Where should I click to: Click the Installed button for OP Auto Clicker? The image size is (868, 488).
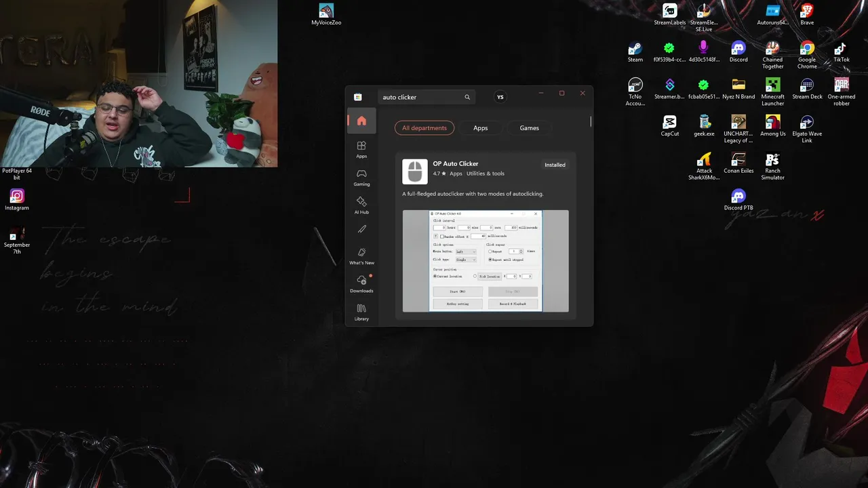555,165
